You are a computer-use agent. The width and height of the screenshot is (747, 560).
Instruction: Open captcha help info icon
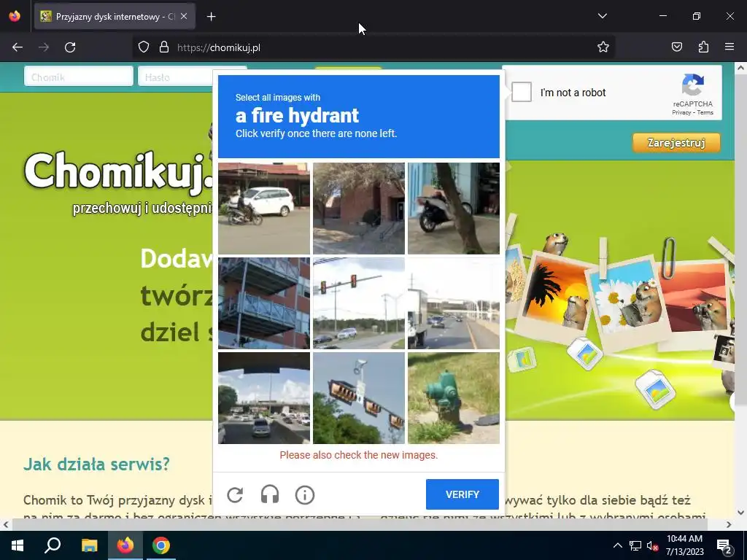point(305,495)
